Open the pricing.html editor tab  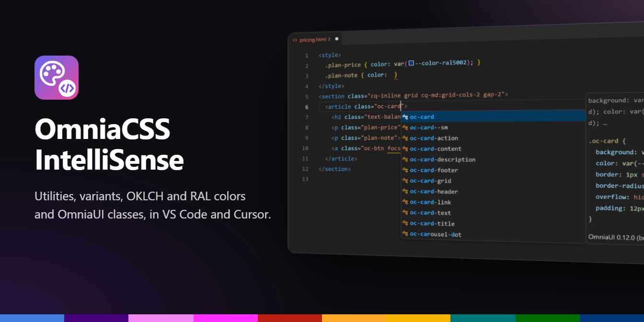click(x=315, y=39)
